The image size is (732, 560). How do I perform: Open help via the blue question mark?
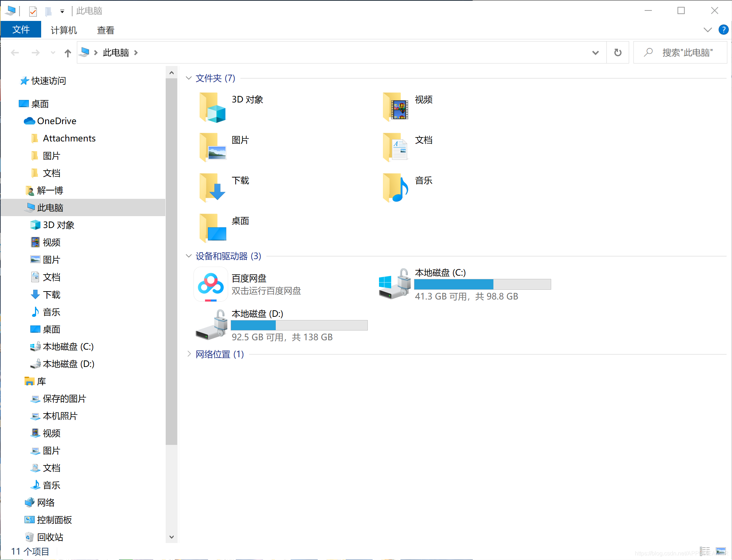click(723, 30)
